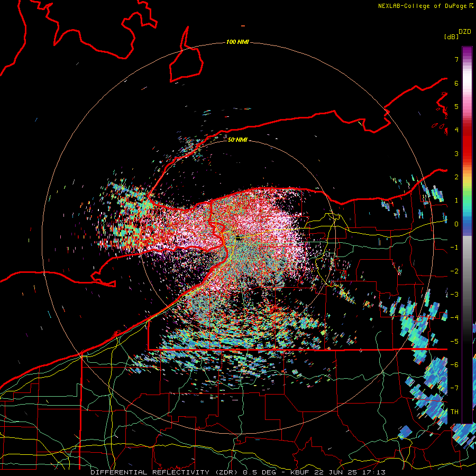Viewport: 476px width, 476px height.
Task: Click the '-2' value on the color scale
Action: (454, 271)
